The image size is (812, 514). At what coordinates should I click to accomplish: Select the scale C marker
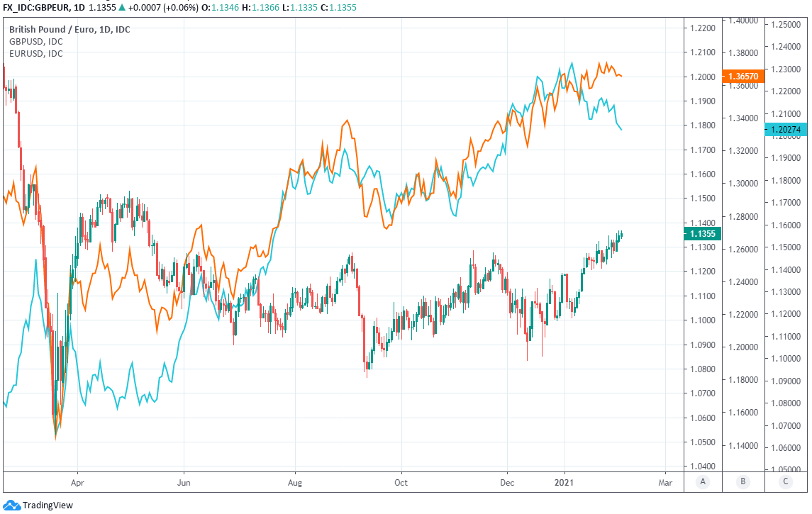[x=785, y=482]
